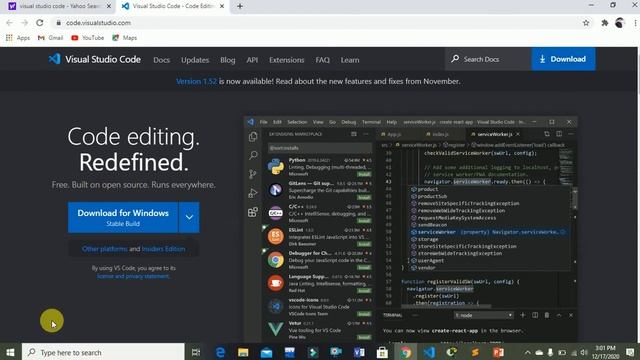
Task: Open the Chrome extensions puzzle icon
Action: click(604, 23)
